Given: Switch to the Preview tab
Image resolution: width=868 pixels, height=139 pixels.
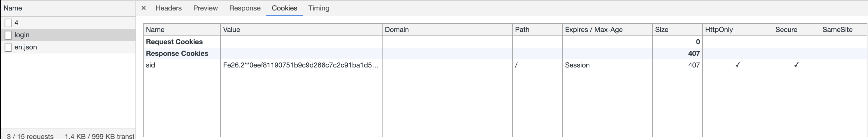Looking at the screenshot, I should tap(206, 8).
